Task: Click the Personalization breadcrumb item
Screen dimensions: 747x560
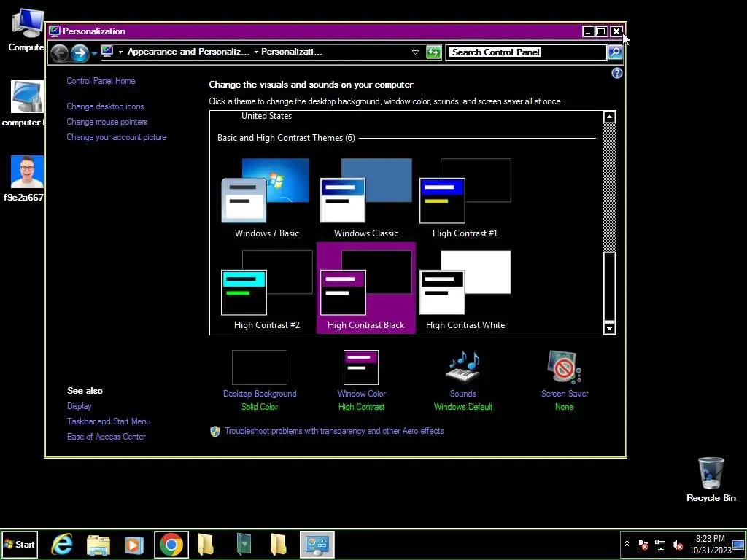Action: [x=292, y=52]
